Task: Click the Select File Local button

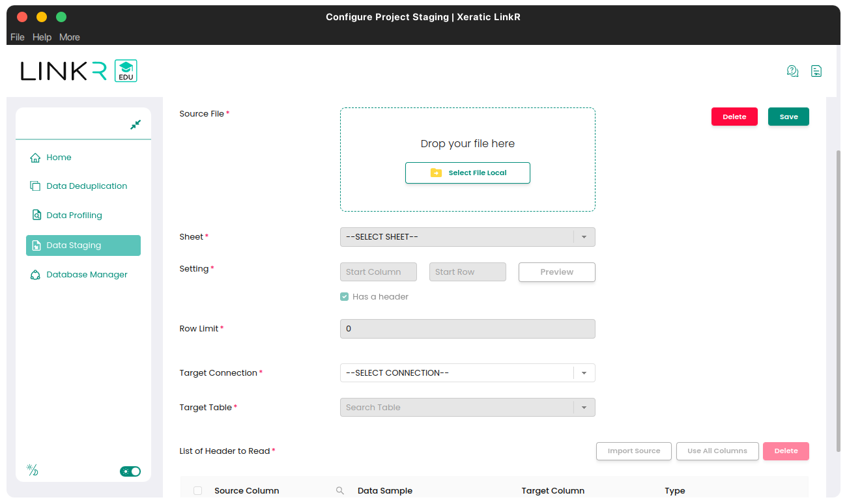Action: 468,173
